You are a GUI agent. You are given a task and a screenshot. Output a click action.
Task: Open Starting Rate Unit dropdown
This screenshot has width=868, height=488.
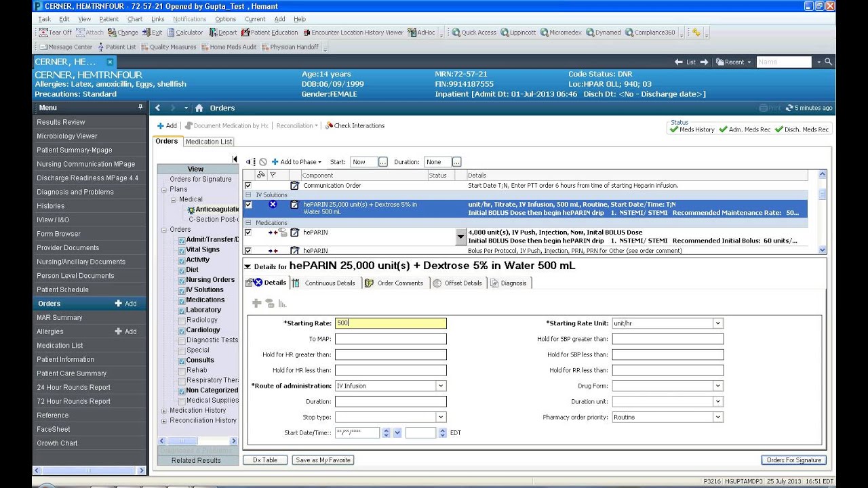717,323
